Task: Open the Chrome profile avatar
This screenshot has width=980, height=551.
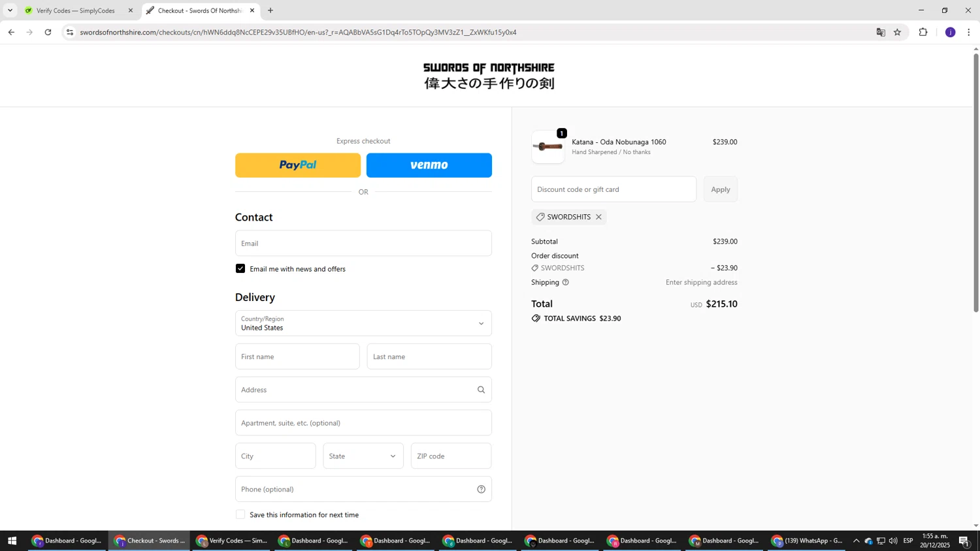Action: (951, 32)
